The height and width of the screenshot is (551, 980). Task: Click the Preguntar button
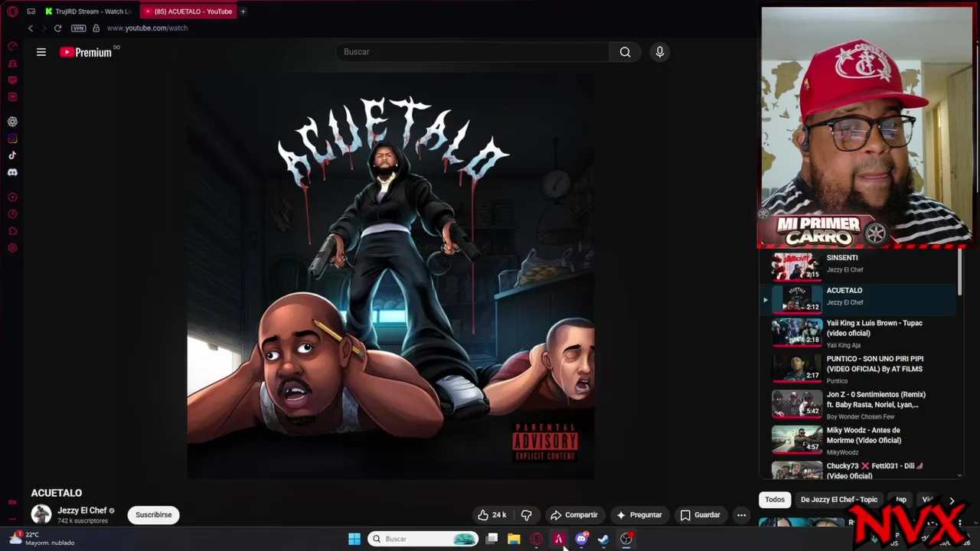click(639, 515)
